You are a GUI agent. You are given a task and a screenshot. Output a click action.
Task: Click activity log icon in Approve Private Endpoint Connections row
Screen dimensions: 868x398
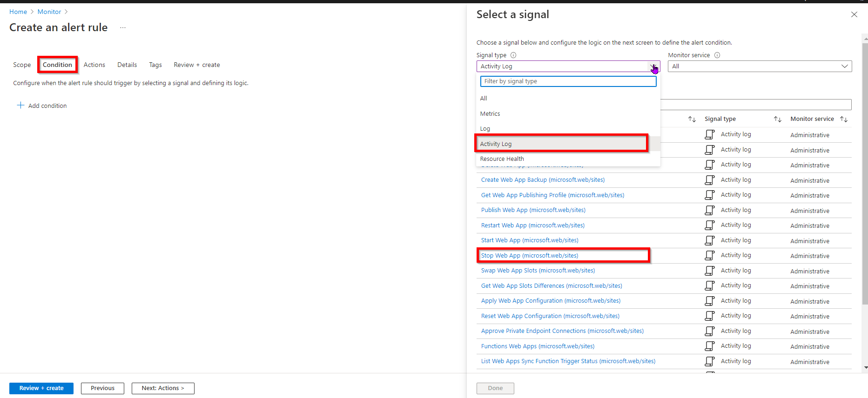pos(710,331)
